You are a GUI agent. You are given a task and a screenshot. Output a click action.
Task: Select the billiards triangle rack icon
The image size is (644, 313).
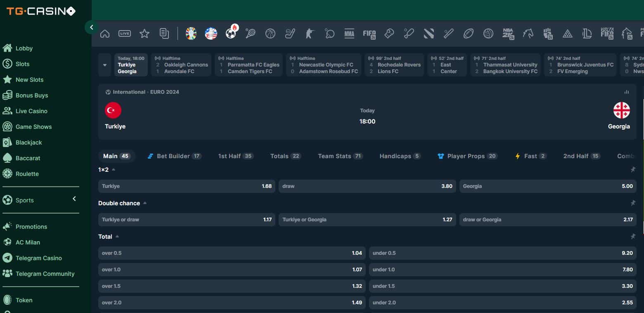(x=568, y=33)
